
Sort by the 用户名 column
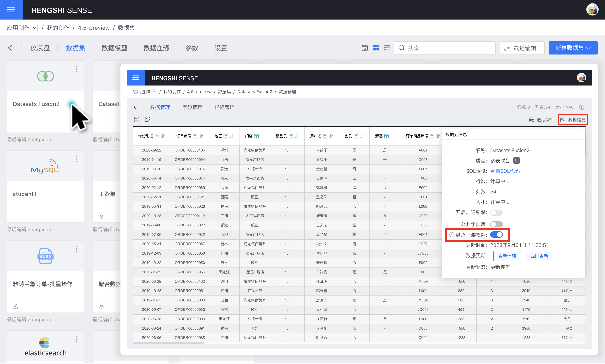point(331,136)
